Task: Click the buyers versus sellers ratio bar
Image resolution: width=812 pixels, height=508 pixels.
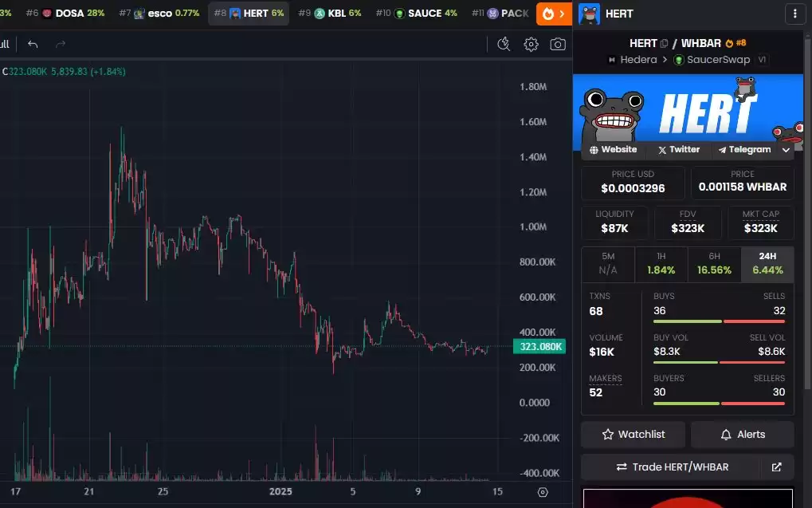Action: [720, 404]
